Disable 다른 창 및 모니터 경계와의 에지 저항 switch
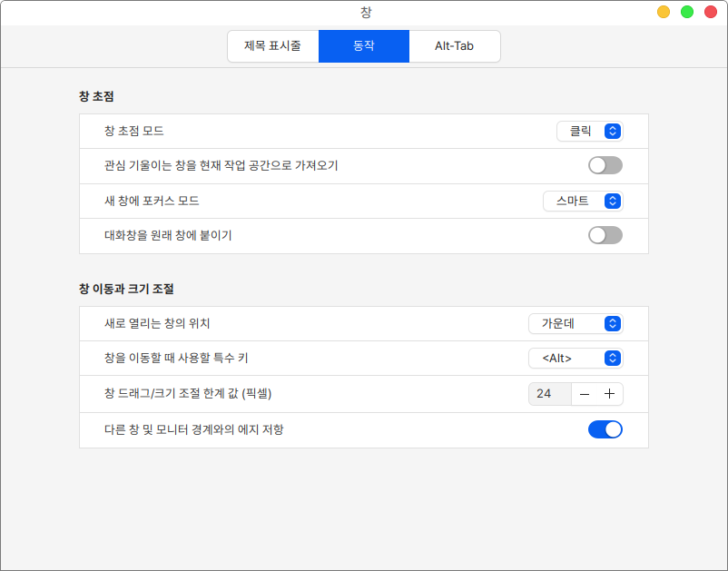728x571 pixels. 605,429
